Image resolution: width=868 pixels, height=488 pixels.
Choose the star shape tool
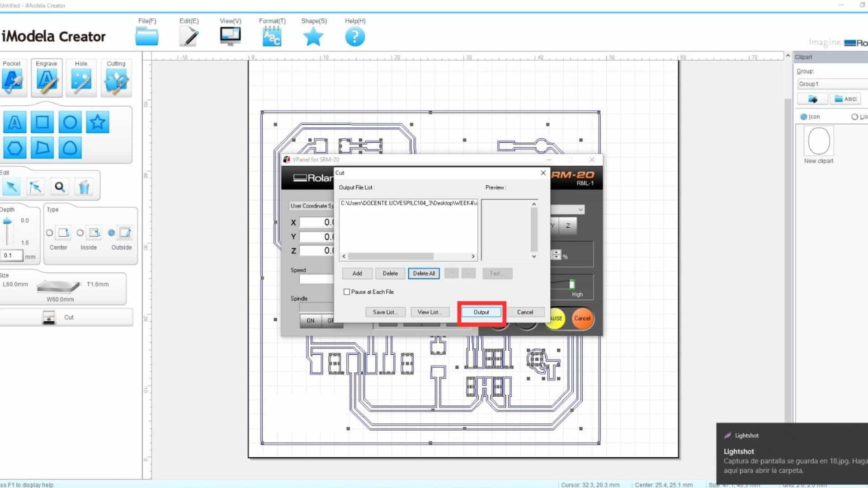click(x=98, y=122)
